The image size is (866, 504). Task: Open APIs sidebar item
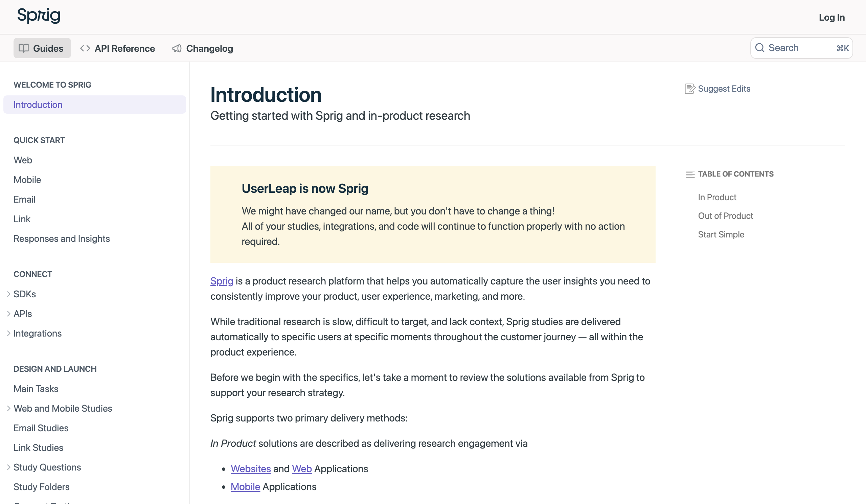23,314
